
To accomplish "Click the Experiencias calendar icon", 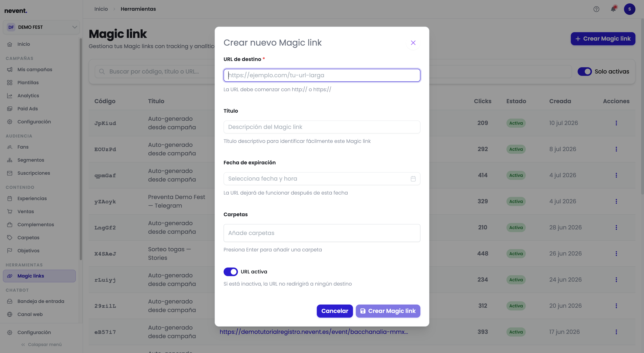I will [10, 199].
